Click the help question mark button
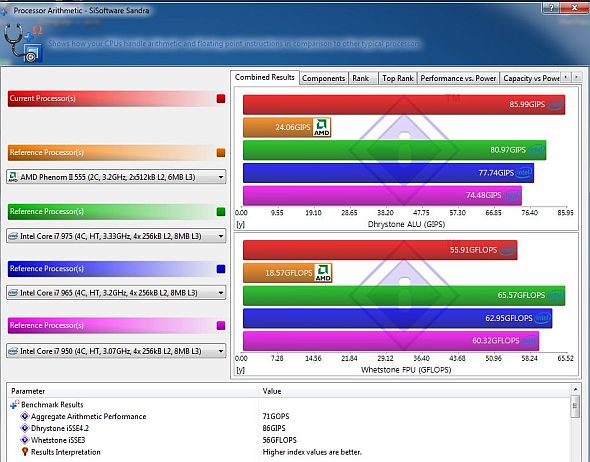The height and width of the screenshot is (462, 590). coord(552,8)
